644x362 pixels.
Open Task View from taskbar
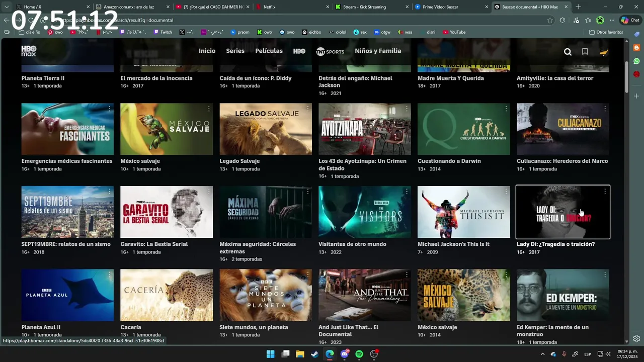[x=285, y=354]
